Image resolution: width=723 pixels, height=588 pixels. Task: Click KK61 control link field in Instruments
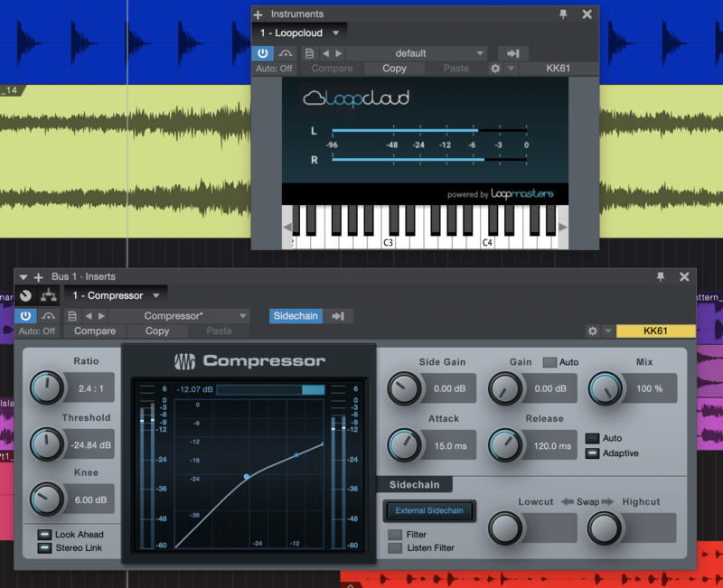click(x=559, y=69)
